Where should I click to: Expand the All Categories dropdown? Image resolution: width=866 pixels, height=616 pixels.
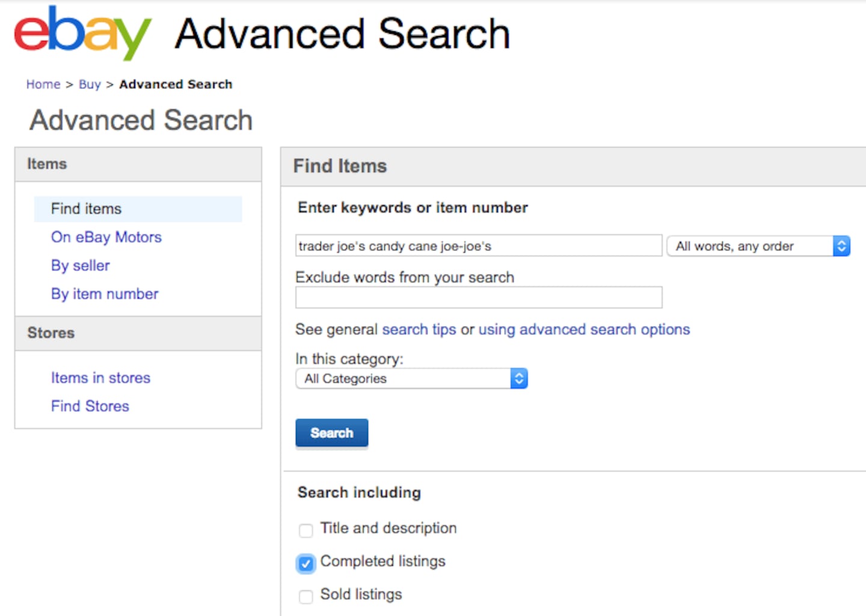tap(411, 378)
